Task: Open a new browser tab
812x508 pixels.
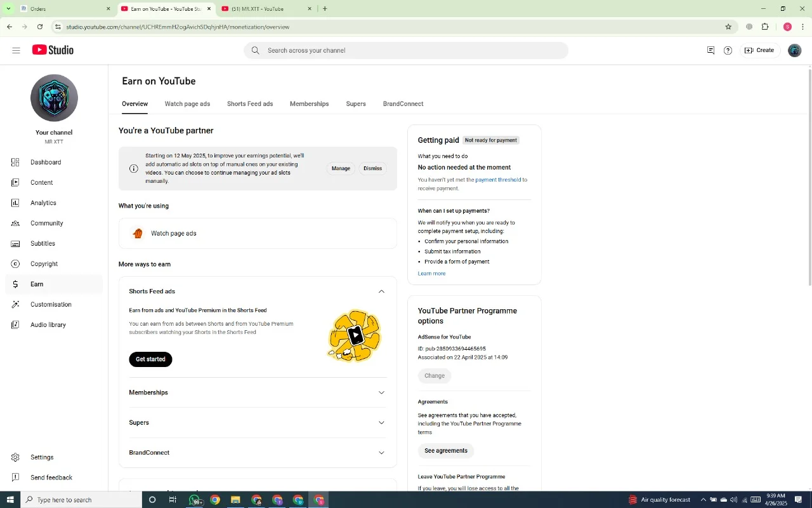Action: 325,9
